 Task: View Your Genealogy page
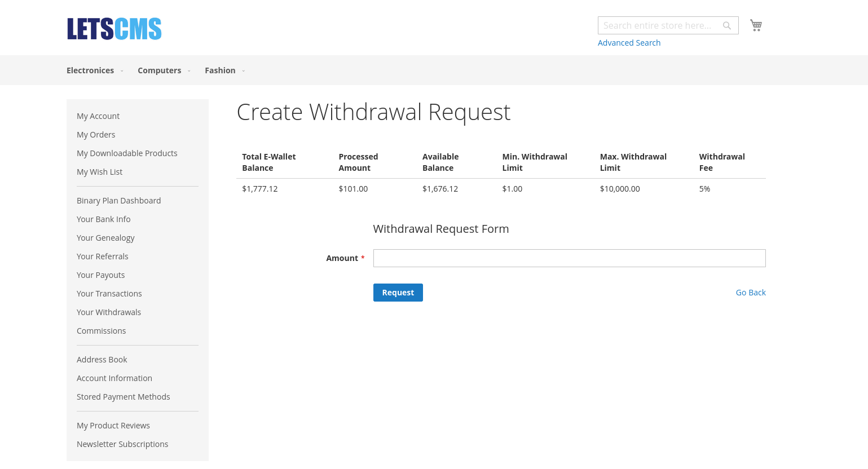click(105, 238)
